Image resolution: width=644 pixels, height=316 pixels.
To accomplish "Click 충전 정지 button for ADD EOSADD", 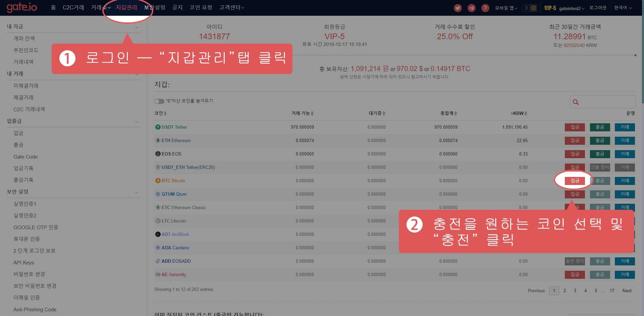I will click(575, 261).
